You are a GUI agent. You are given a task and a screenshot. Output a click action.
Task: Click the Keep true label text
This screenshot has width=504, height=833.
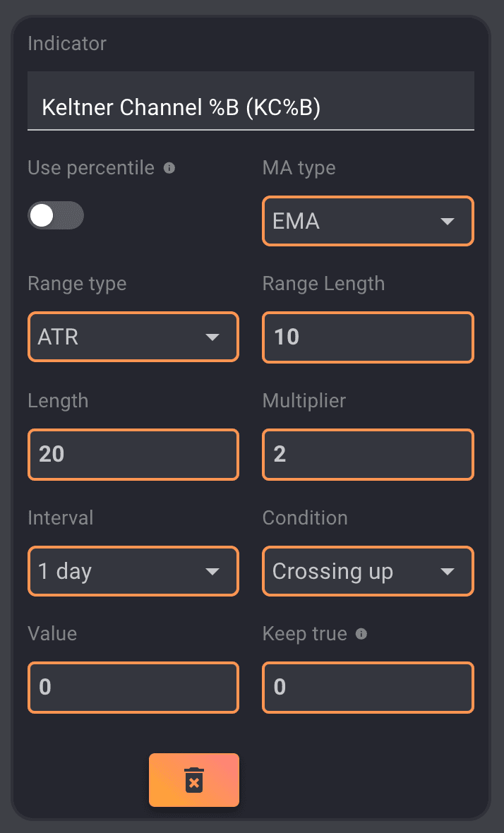point(304,634)
